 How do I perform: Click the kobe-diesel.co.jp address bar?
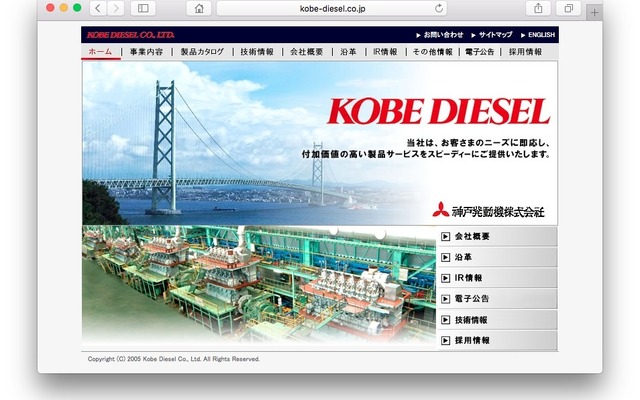click(x=332, y=8)
